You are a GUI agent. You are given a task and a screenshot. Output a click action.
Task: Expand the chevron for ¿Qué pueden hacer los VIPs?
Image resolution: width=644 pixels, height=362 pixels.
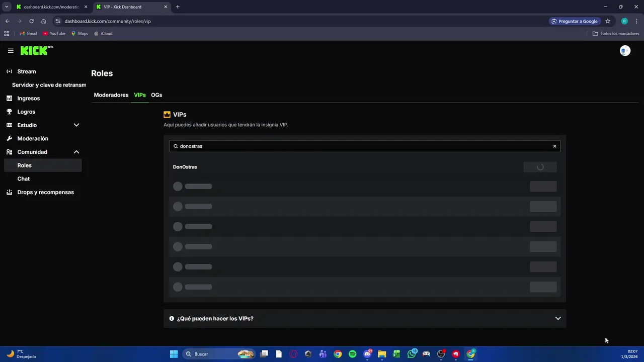[x=558, y=318]
